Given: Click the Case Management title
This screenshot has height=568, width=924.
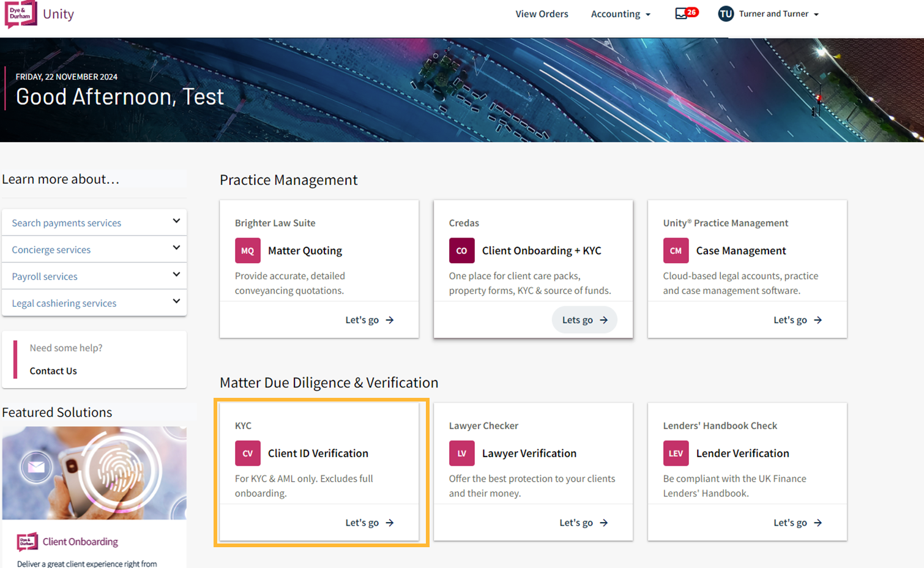Looking at the screenshot, I should [x=741, y=250].
